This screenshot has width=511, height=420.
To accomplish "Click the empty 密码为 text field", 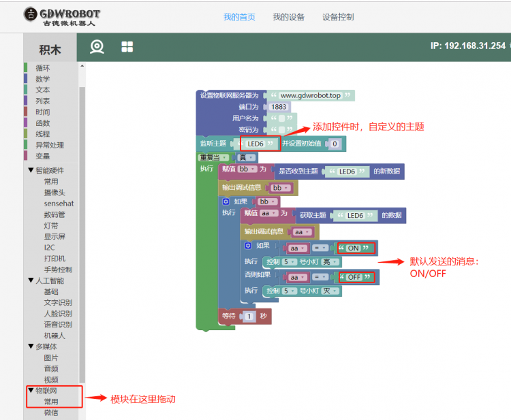I will [281, 129].
